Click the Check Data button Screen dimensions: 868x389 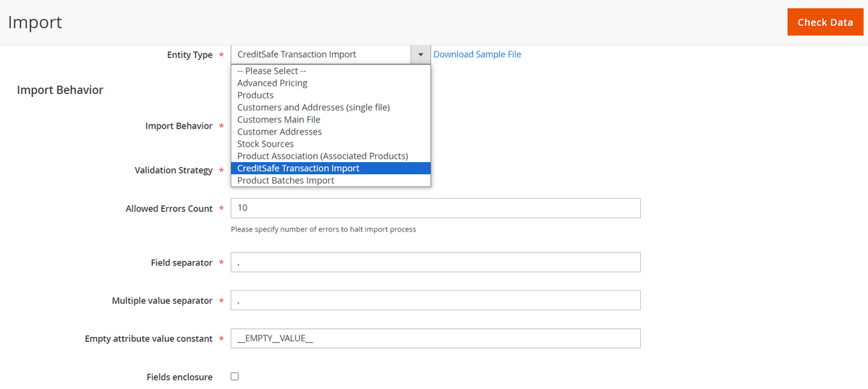click(825, 22)
